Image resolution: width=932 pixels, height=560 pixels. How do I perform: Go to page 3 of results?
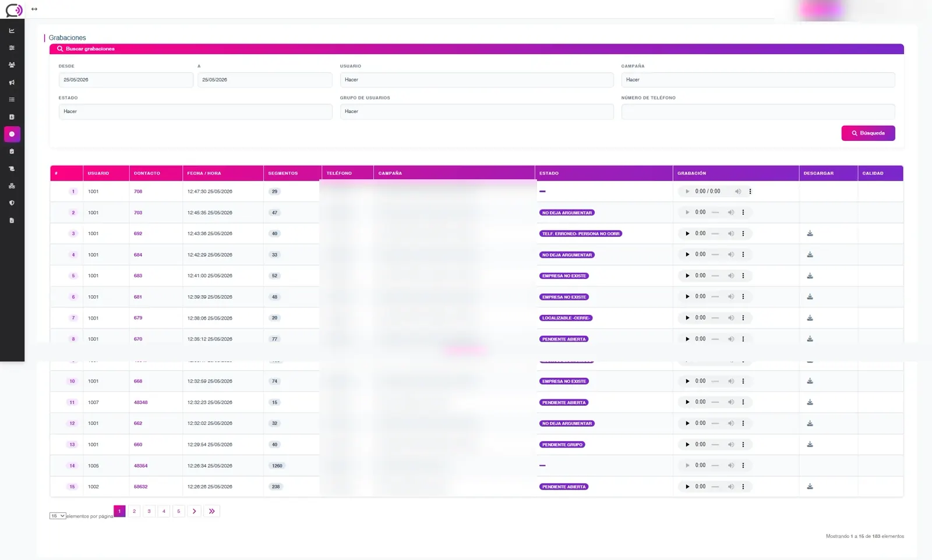click(x=149, y=511)
